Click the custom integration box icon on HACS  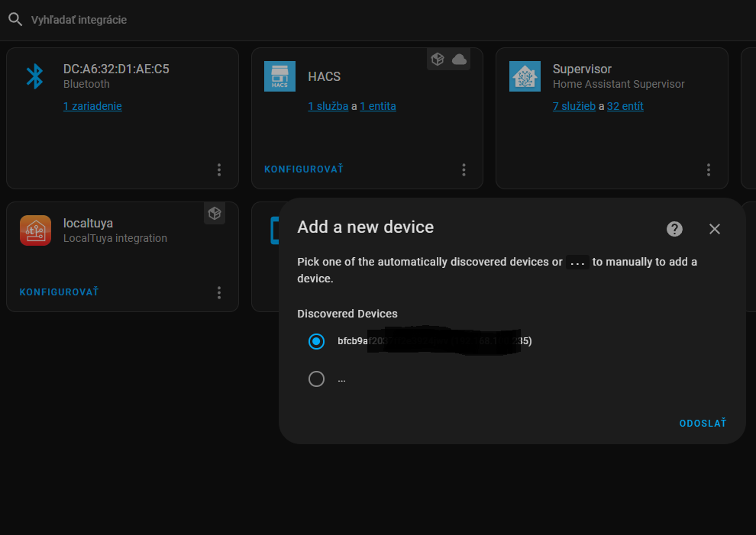tap(438, 60)
